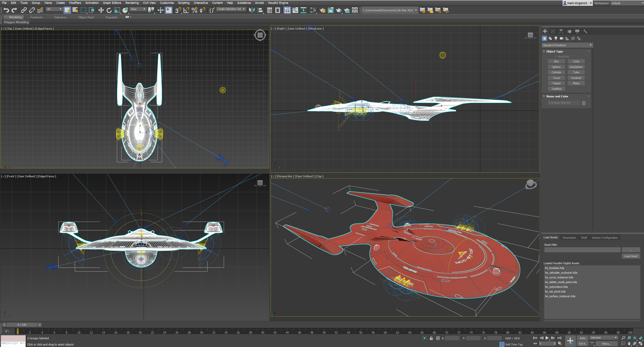Click the Maximize Viewport Toggle icon
This screenshot has height=347, width=644.
tap(641, 344)
